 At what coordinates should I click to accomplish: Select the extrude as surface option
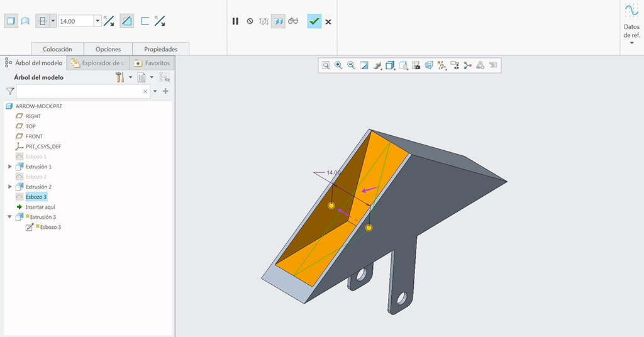point(25,21)
